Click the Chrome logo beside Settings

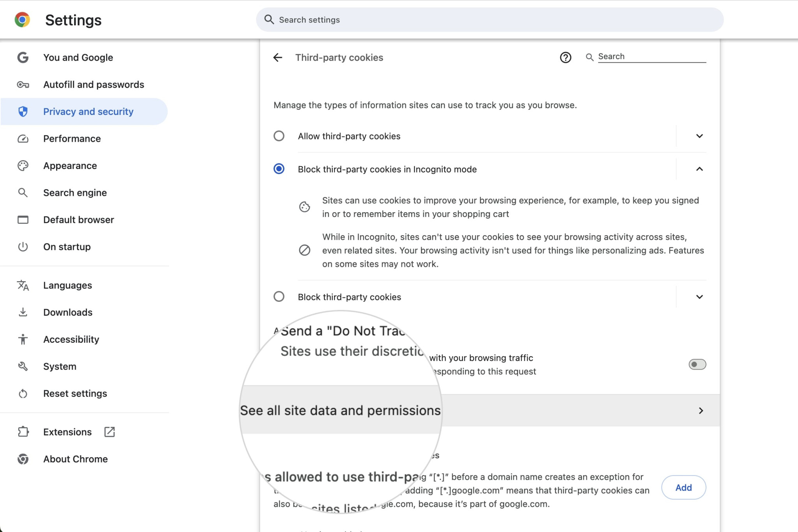22,19
